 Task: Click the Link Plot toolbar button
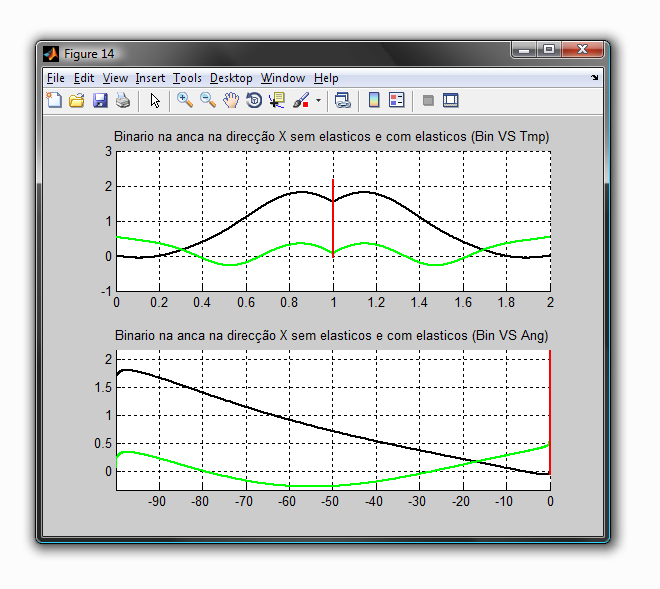click(343, 100)
